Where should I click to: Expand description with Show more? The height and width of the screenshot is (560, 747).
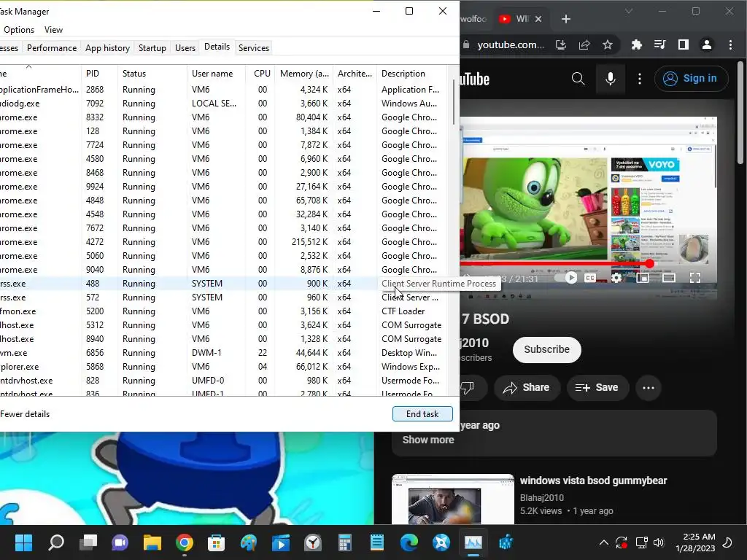tap(427, 440)
